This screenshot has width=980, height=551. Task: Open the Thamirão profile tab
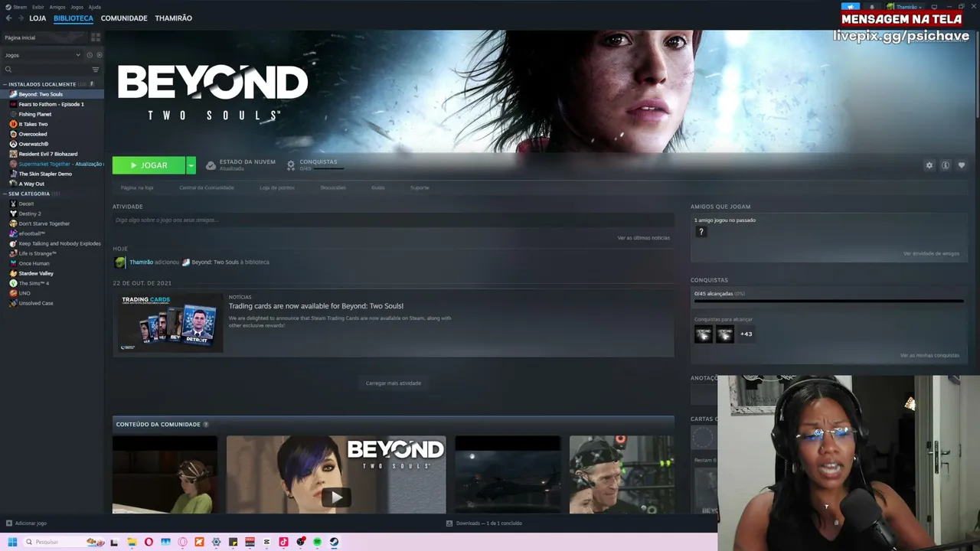(x=174, y=18)
